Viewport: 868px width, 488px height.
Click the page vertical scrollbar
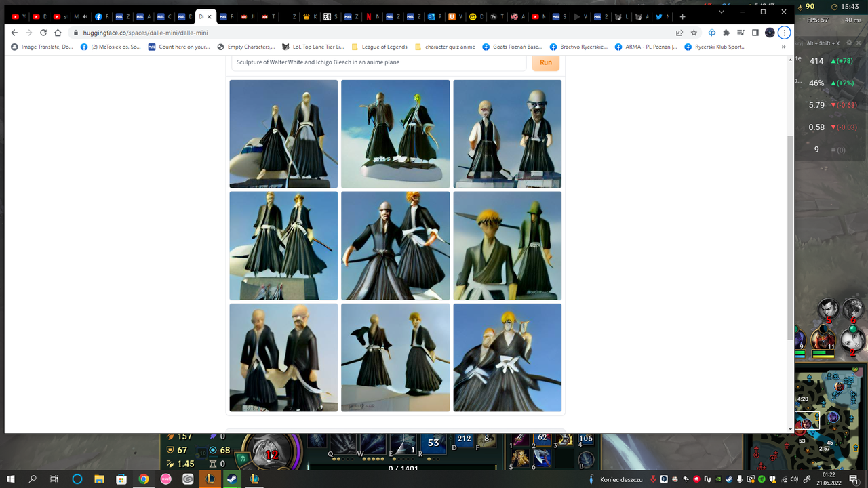[x=790, y=237]
